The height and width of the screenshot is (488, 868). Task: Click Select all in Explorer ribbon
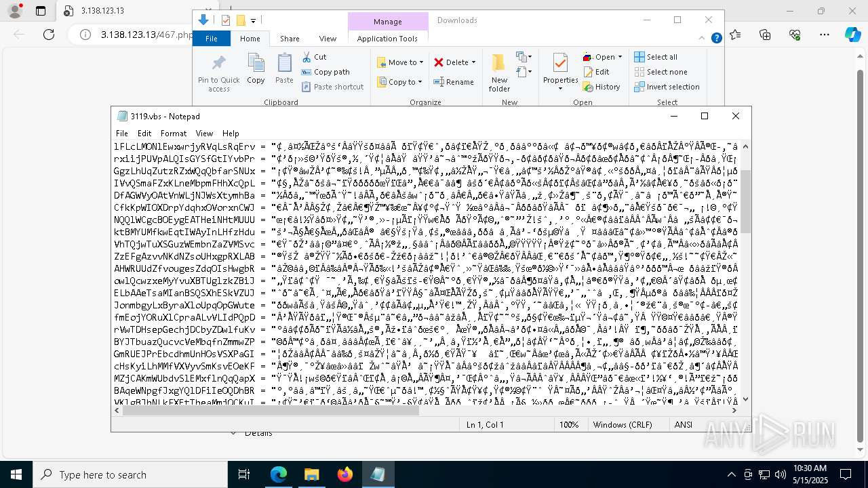[x=656, y=57]
